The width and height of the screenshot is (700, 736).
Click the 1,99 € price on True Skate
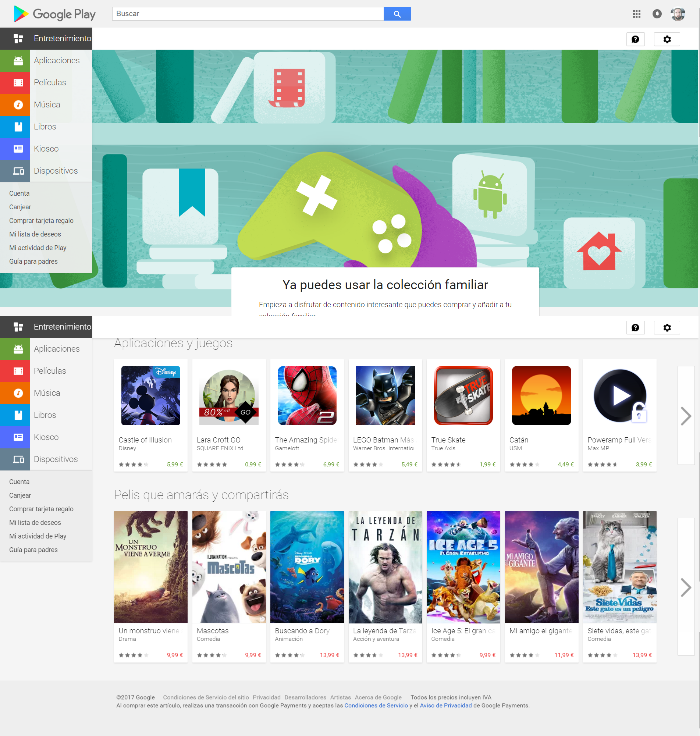coord(488,465)
